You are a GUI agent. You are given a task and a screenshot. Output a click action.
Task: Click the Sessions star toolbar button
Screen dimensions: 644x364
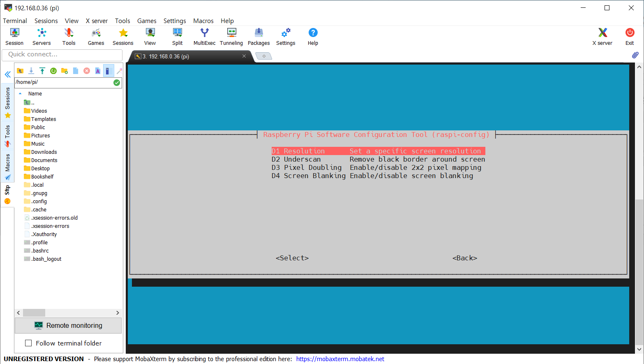[x=123, y=37]
